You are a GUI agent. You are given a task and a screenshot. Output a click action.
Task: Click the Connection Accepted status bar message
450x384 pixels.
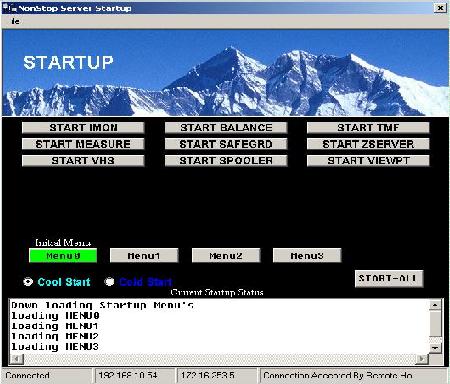click(353, 376)
